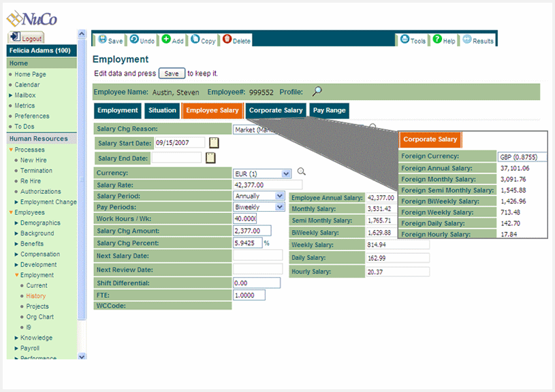Select the Copy icon
The width and height of the screenshot is (555, 392).
[195, 39]
